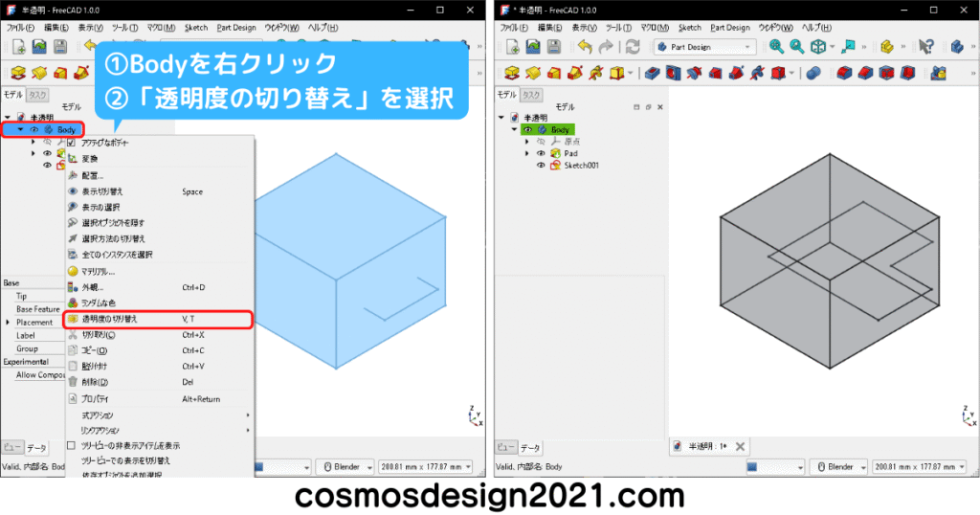Click Draft tool icon in right window
The height and width of the screenshot is (515, 980).
click(886, 74)
